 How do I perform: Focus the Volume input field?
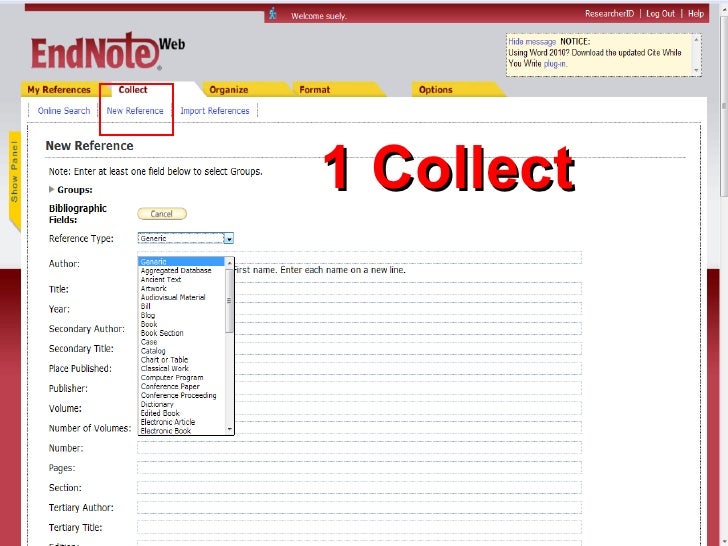pos(359,408)
